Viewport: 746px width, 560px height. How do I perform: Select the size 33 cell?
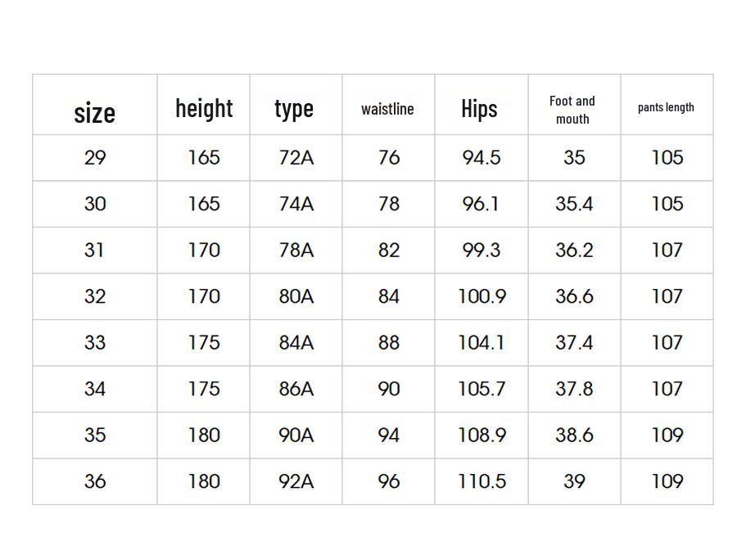click(x=95, y=342)
